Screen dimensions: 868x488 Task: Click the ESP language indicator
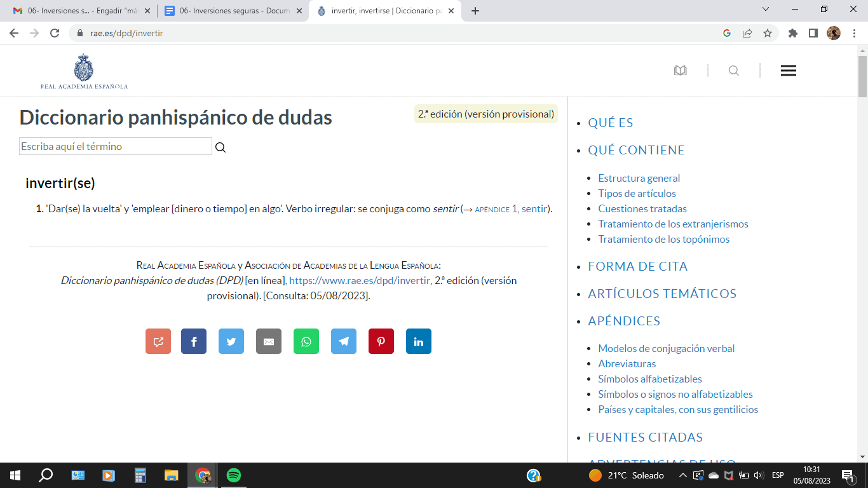(x=778, y=475)
